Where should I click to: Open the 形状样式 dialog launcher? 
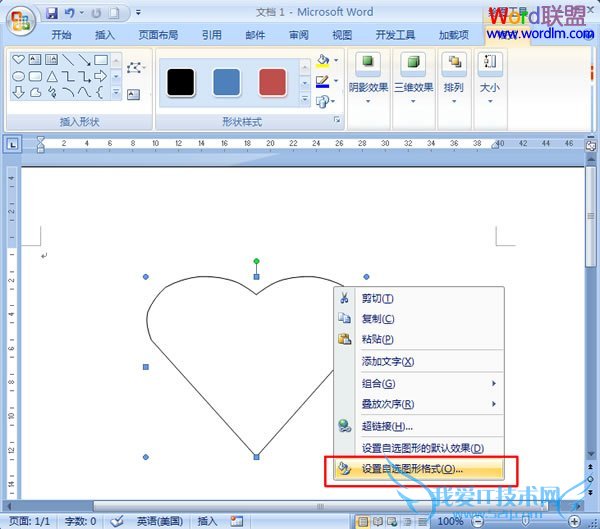coord(337,120)
